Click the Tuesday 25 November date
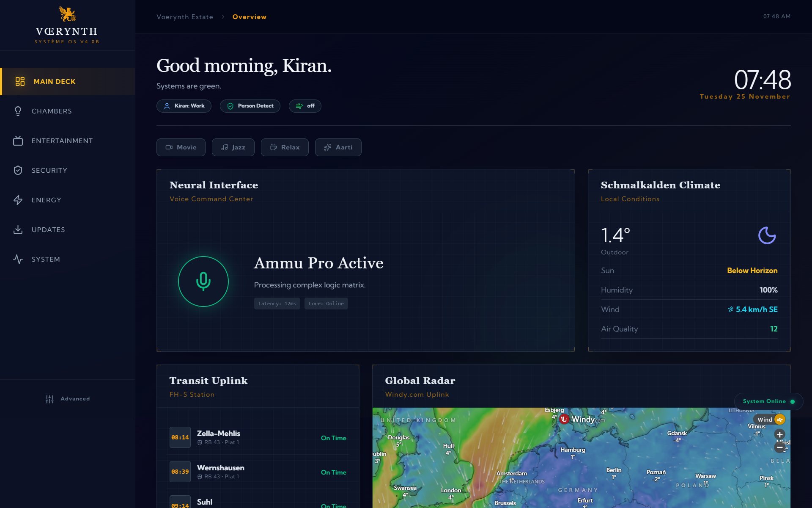This screenshot has width=812, height=508. (x=745, y=97)
